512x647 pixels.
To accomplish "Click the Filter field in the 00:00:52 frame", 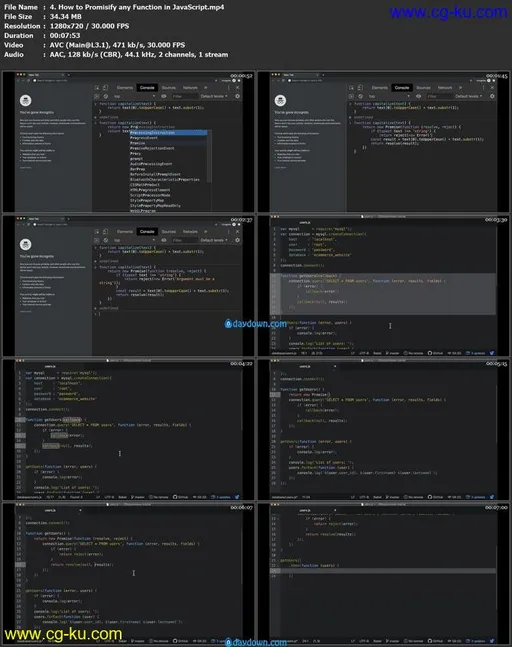I will pos(184,96).
